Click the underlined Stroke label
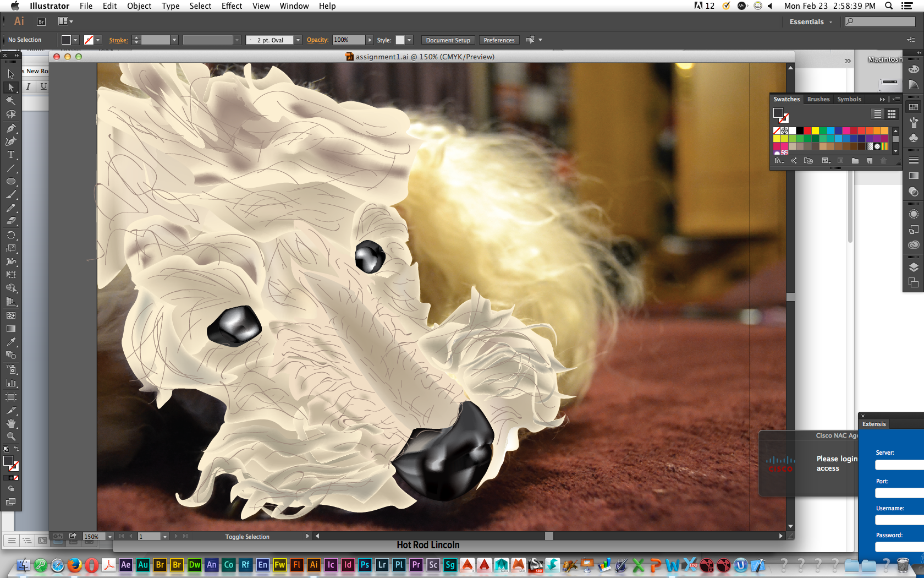Screen dimensions: 924x578 tap(118, 40)
